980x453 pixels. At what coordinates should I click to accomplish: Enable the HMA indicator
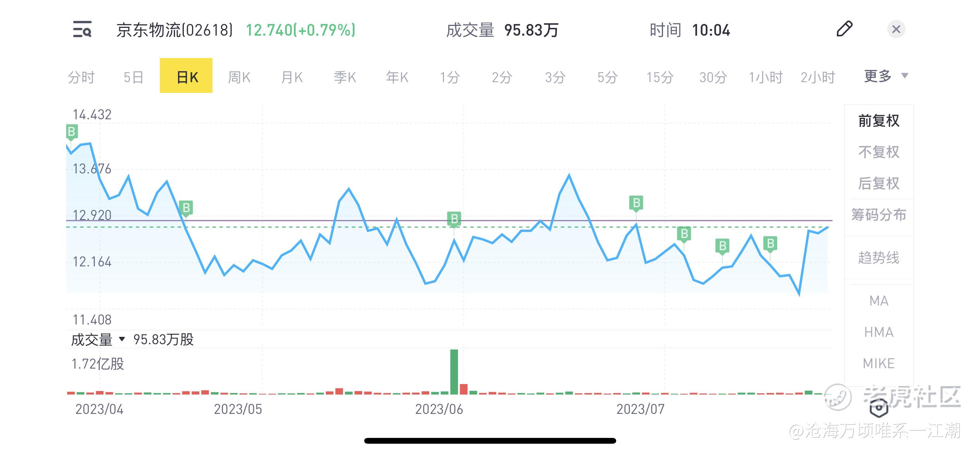click(879, 332)
